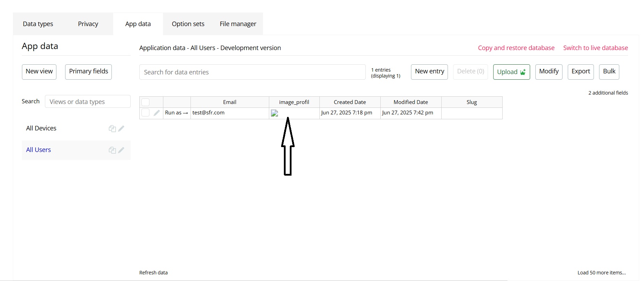Focus Search for data entries field

[x=253, y=72]
